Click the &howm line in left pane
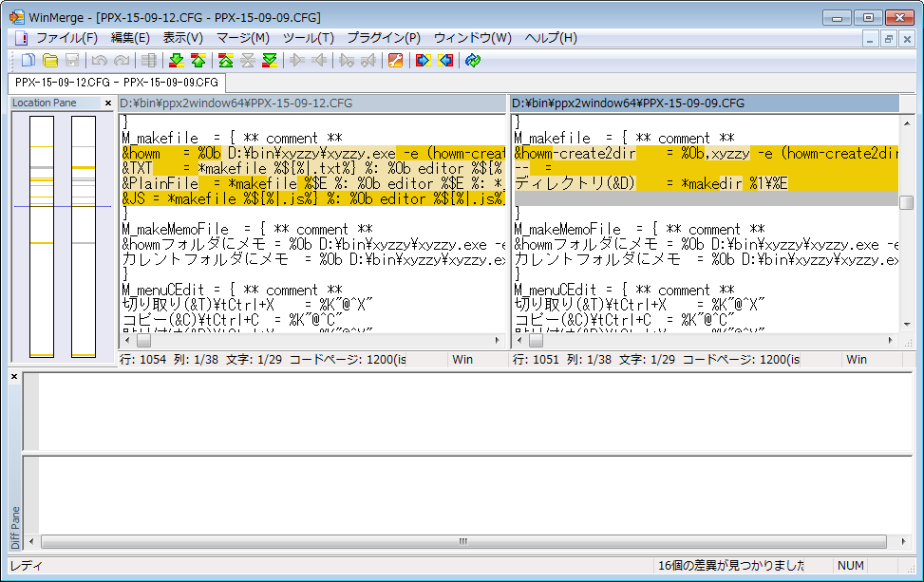 [313, 154]
